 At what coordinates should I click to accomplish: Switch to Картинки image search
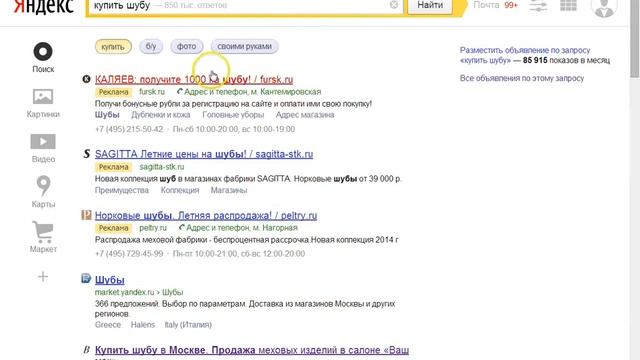[43, 103]
